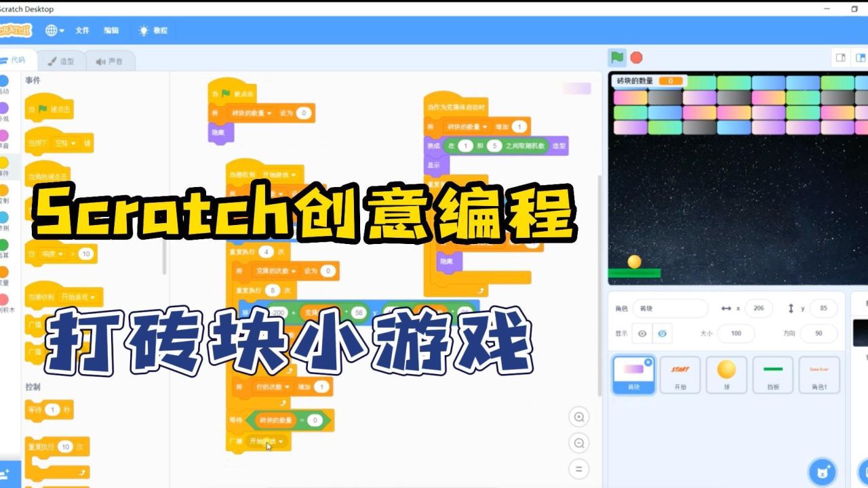Open the 文件 menu
This screenshot has height=488, width=868.
tap(82, 30)
